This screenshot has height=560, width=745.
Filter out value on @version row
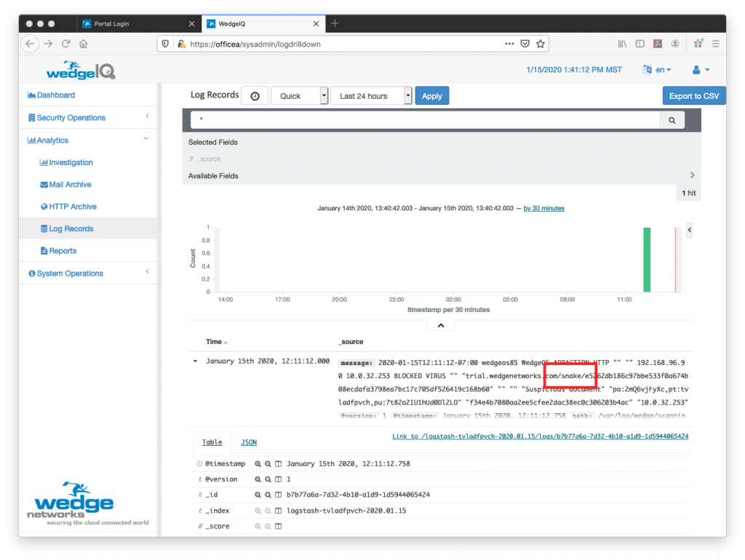[x=268, y=479]
